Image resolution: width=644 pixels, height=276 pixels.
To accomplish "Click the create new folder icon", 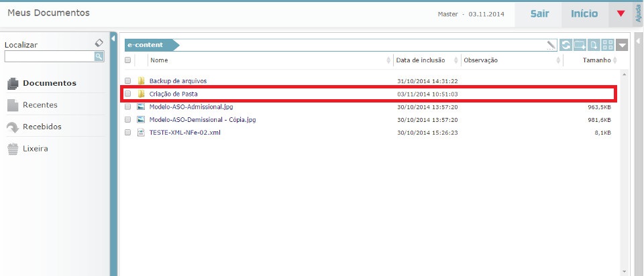I will (580, 45).
